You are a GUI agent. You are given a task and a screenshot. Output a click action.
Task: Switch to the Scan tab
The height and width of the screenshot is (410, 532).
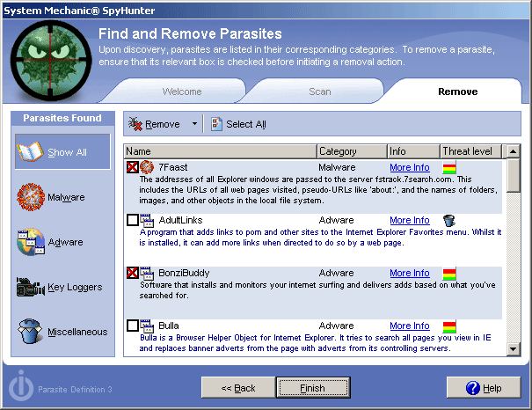319,92
